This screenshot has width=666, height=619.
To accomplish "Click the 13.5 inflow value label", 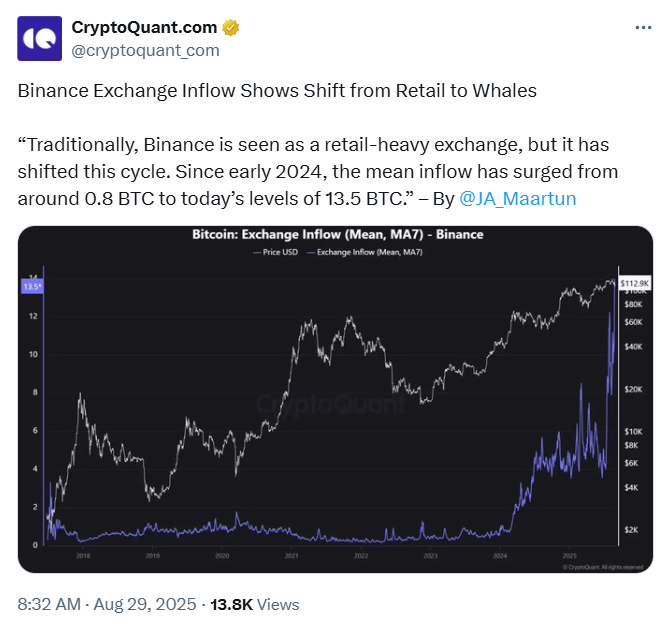I will point(32,287).
